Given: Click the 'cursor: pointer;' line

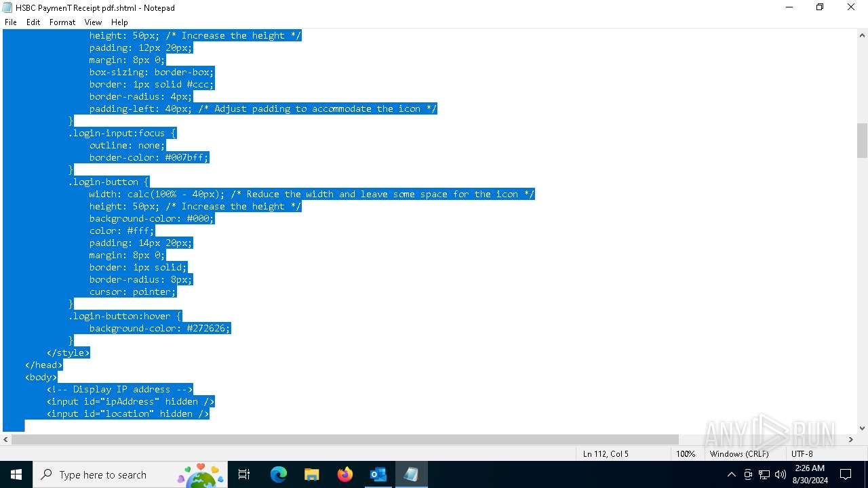Looking at the screenshot, I should [x=133, y=291].
